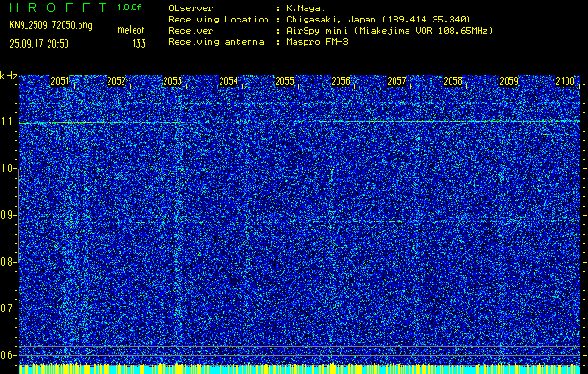
Task: Click the HROFFT title text
Action: tap(58, 7)
